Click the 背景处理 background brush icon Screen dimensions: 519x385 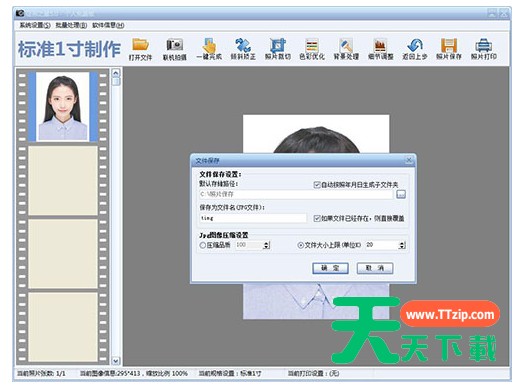pyautogui.click(x=346, y=45)
